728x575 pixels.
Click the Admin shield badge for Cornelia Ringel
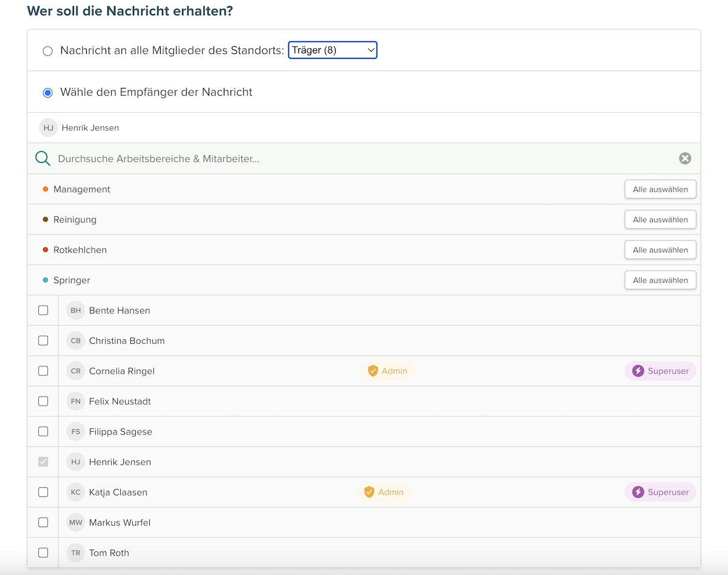388,371
